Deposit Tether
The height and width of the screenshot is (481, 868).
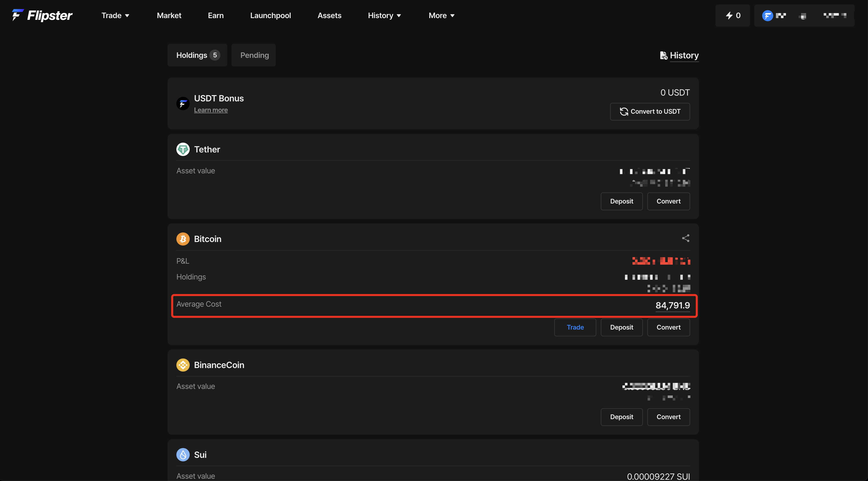point(621,201)
